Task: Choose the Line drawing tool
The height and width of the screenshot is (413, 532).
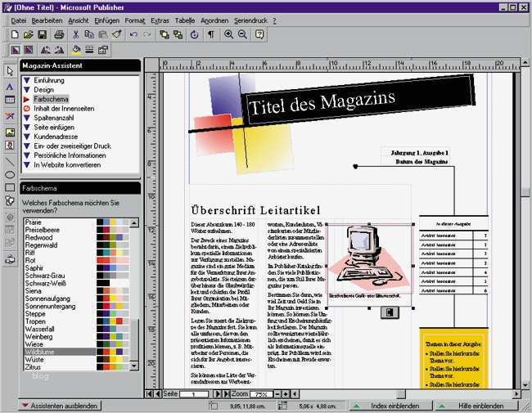Action: coord(10,160)
